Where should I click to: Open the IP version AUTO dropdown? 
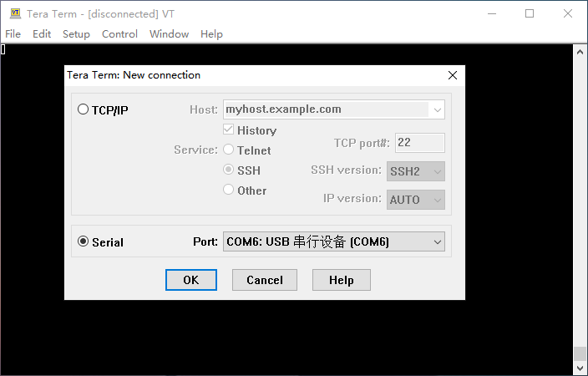click(x=436, y=201)
